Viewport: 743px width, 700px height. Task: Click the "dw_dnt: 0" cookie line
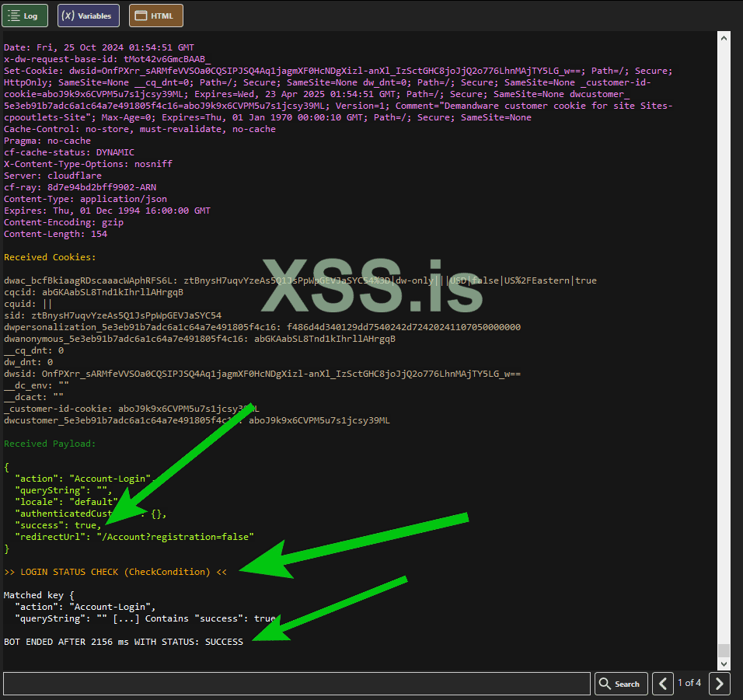pos(29,362)
